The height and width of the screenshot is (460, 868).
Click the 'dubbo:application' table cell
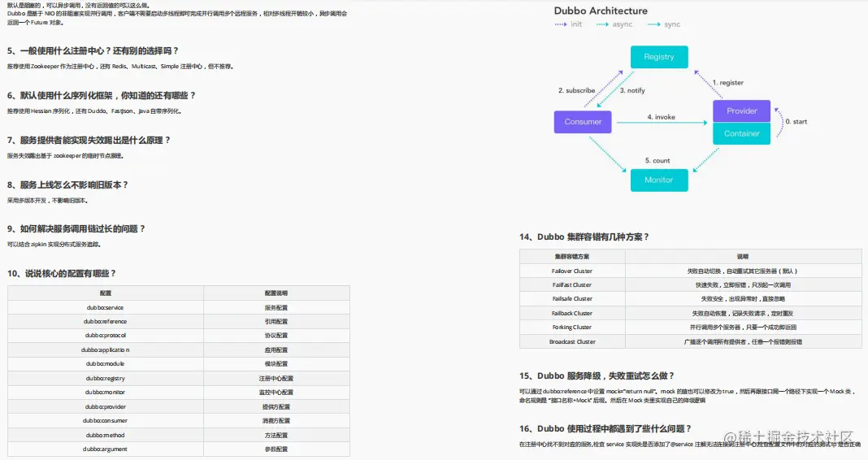(x=105, y=349)
